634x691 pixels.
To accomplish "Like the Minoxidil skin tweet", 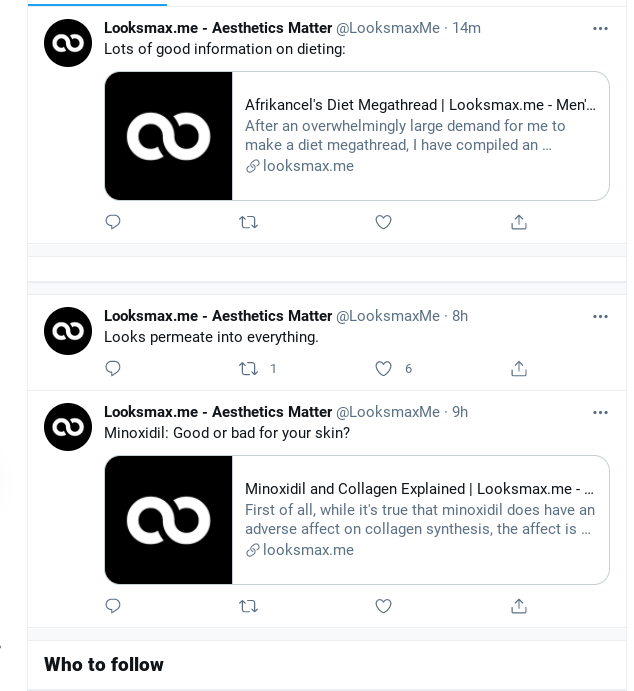I will tap(383, 606).
